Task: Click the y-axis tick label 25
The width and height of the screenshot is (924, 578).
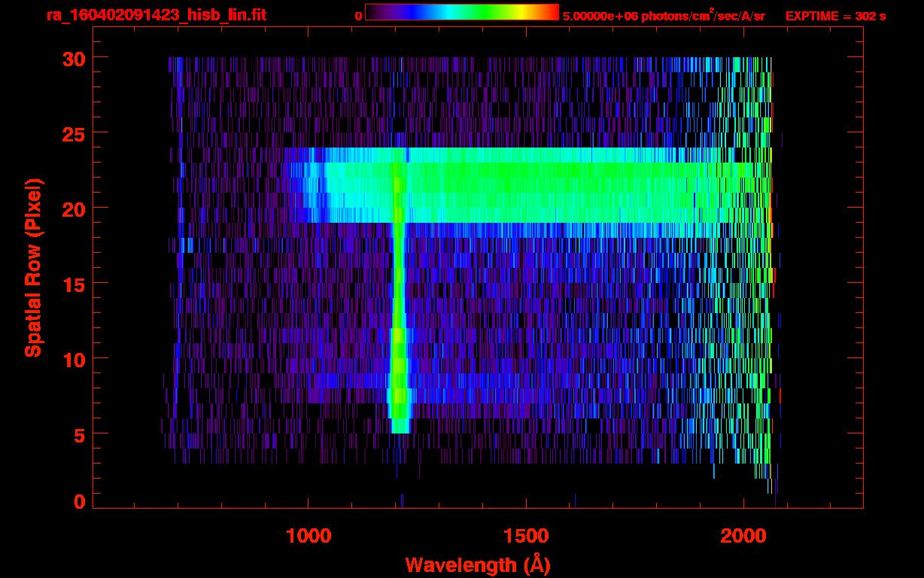Action: 74,133
